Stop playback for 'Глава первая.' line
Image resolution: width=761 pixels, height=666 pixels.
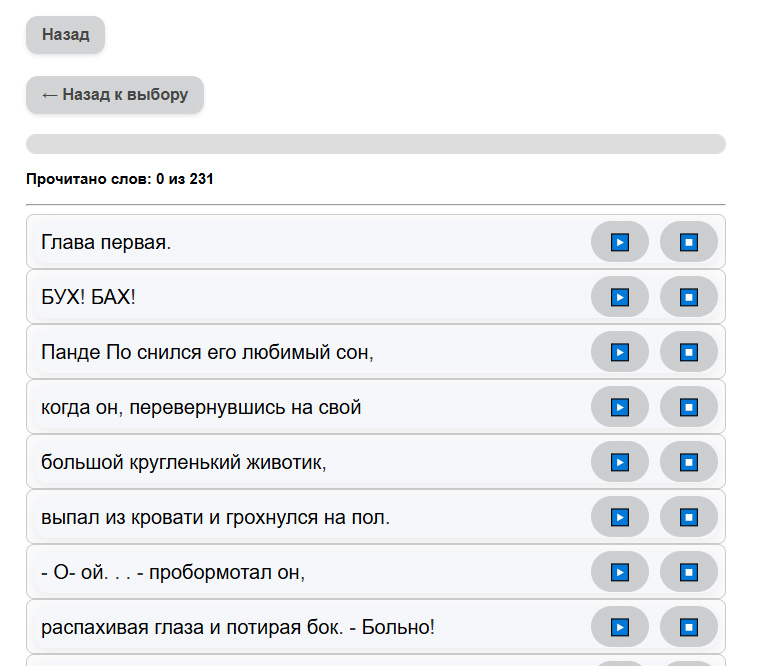click(x=689, y=242)
